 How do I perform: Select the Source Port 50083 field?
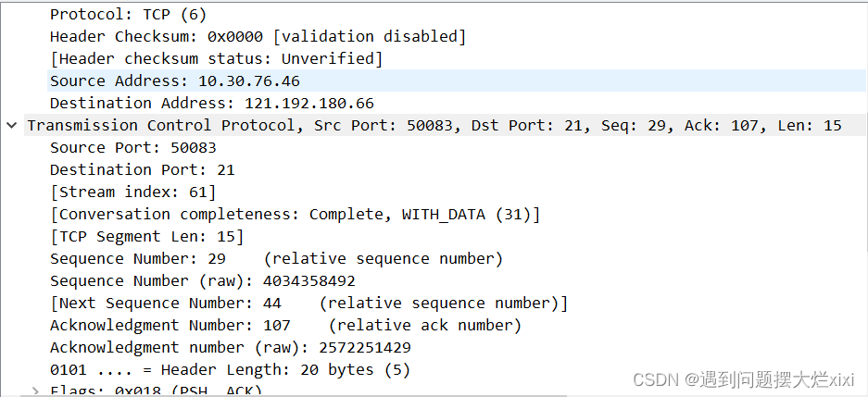tap(132, 148)
